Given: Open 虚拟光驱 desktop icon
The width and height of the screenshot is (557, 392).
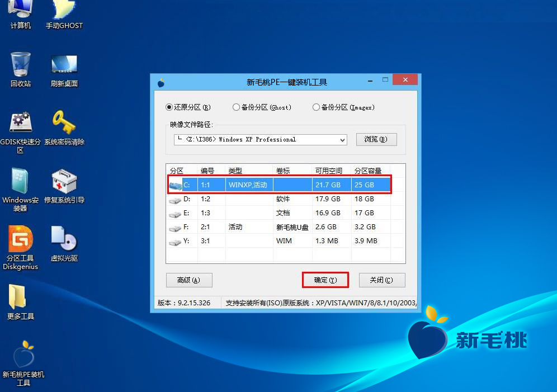Looking at the screenshot, I should point(64,244).
